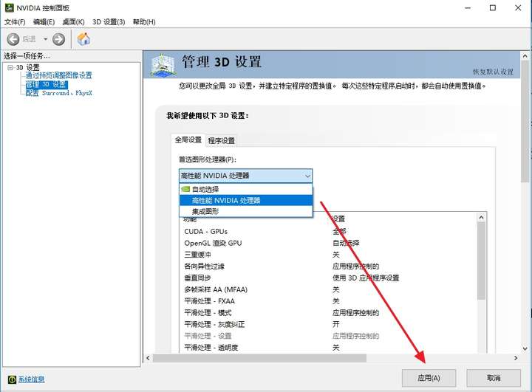Click the horizontal scrollbar right arrow
532x392 pixels.
tap(516, 358)
